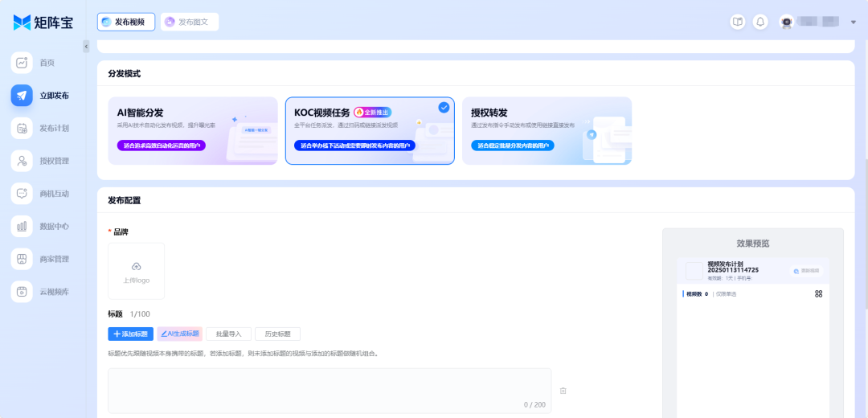
Task: Click the 适合稳定批量分发内容的用户 blue tag
Action: tap(513, 145)
